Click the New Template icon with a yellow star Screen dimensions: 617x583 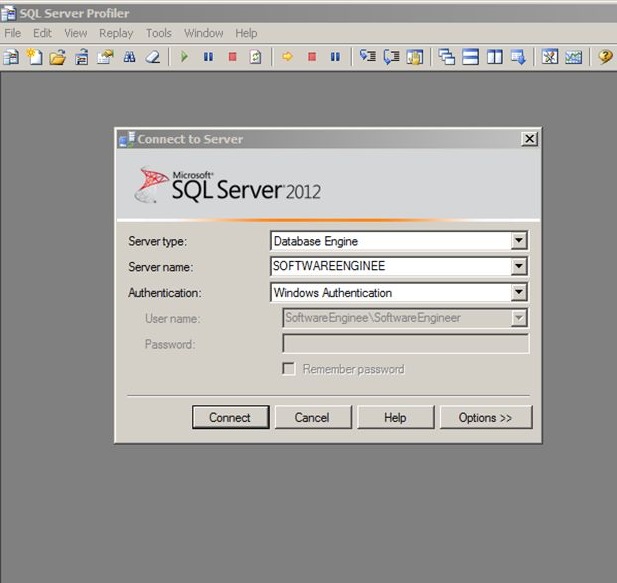(x=34, y=57)
